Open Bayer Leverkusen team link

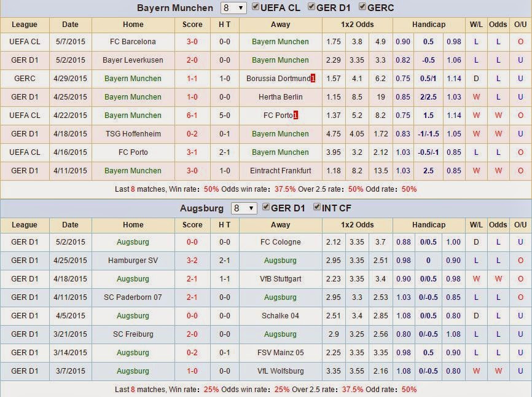(x=133, y=60)
